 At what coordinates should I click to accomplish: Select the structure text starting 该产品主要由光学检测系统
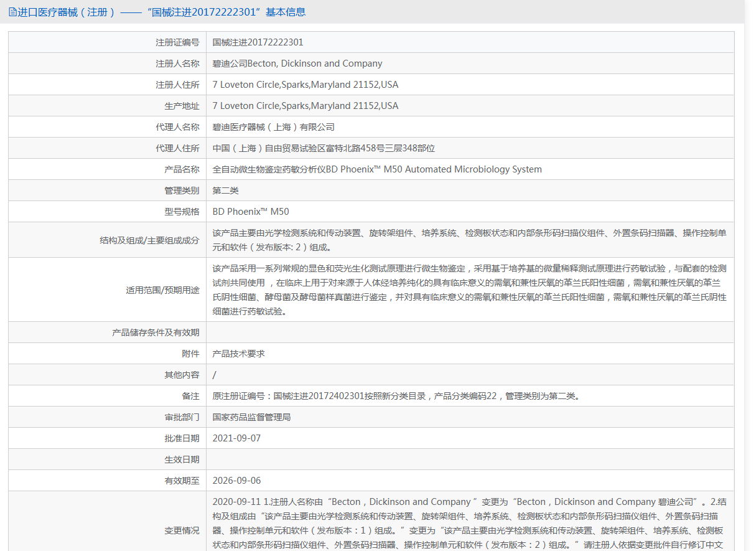(469, 240)
